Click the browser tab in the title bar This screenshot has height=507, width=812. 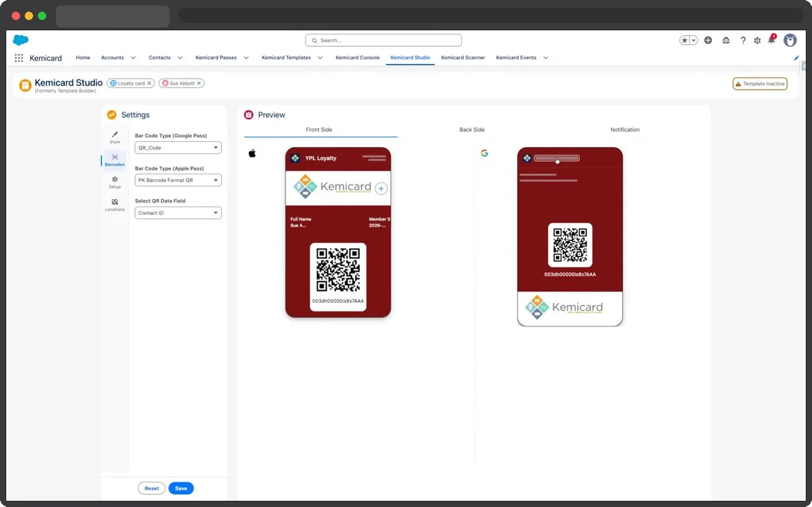[112, 17]
